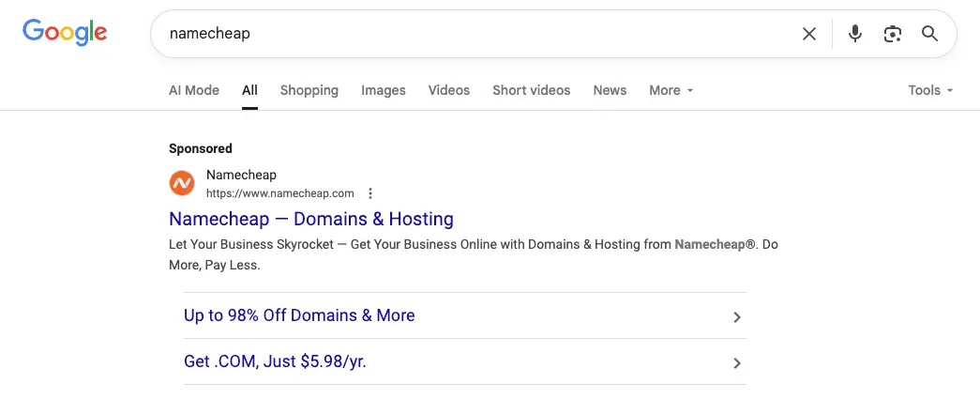Click the chevron on the Get .COM row
The width and height of the screenshot is (980, 399).
[x=737, y=363]
